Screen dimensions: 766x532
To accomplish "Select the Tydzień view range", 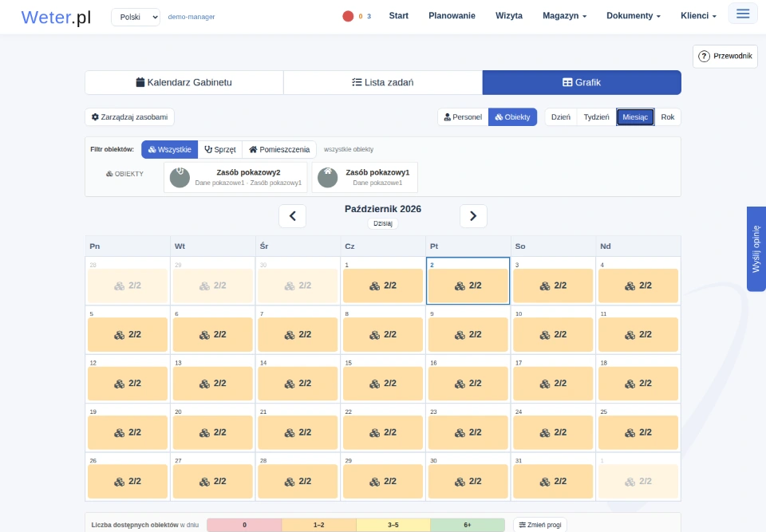I will 597,116.
